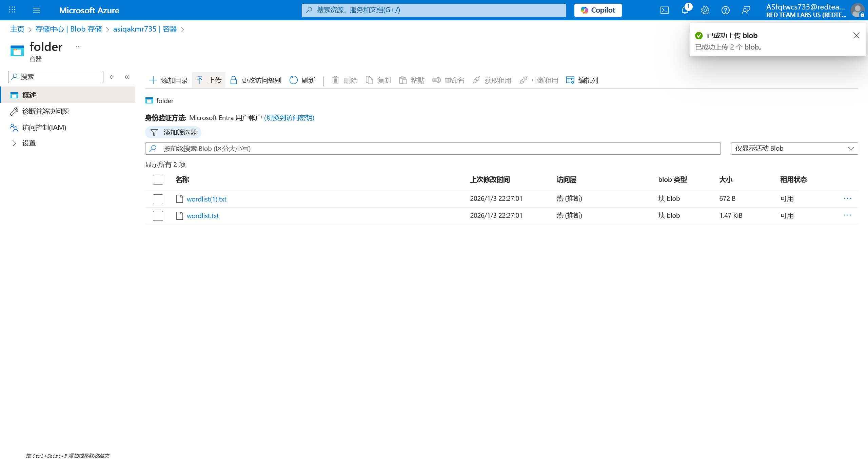Click the Copilot button
The height and width of the screenshot is (461, 868).
click(598, 10)
